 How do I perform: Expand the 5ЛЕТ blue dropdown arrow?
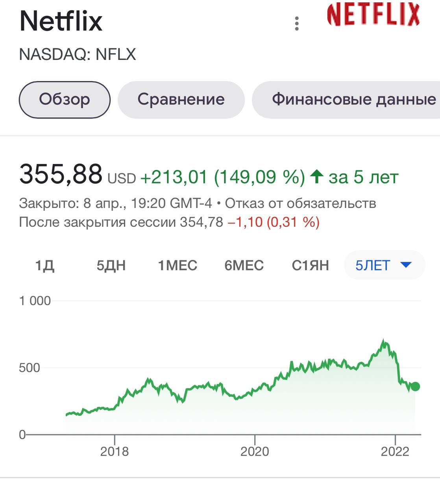(406, 265)
